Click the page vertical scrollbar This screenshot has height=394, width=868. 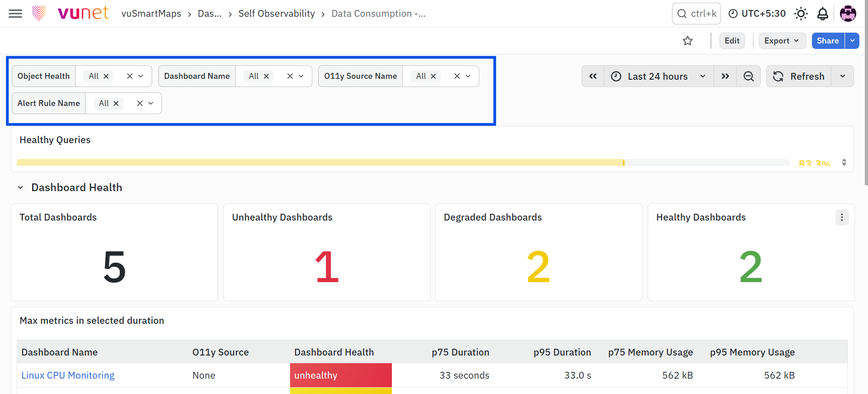point(866,93)
